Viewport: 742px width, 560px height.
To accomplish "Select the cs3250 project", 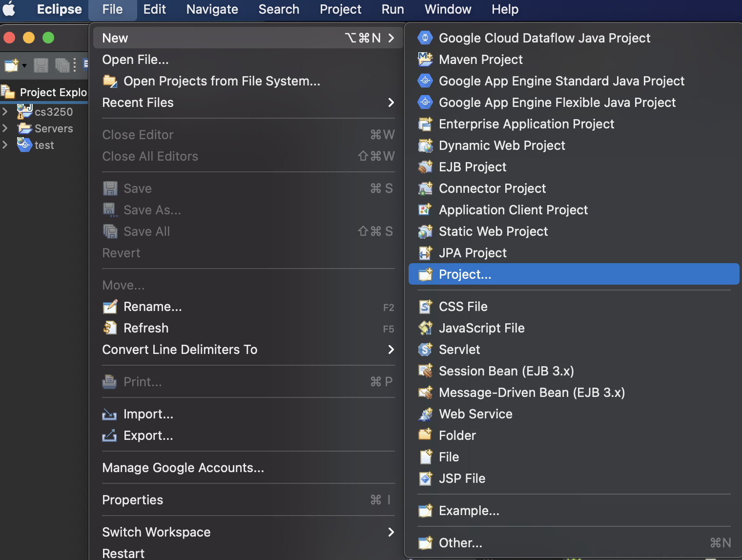I will click(54, 112).
